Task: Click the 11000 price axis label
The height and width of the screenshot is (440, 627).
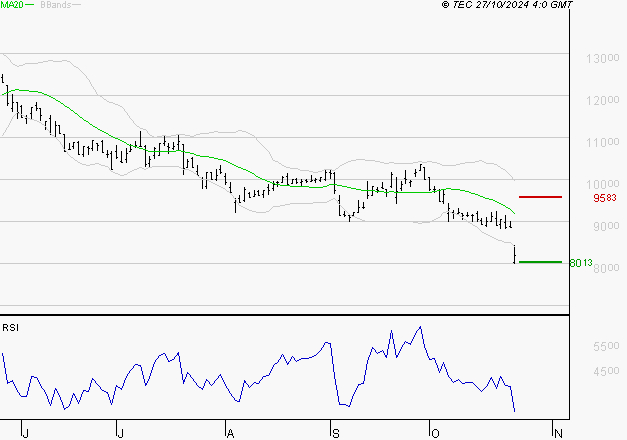Action: 603,142
